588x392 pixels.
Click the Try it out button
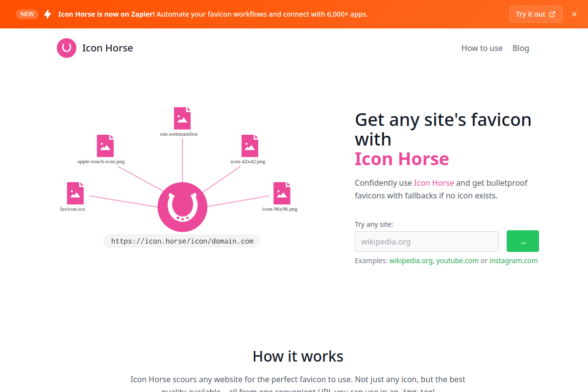536,14
